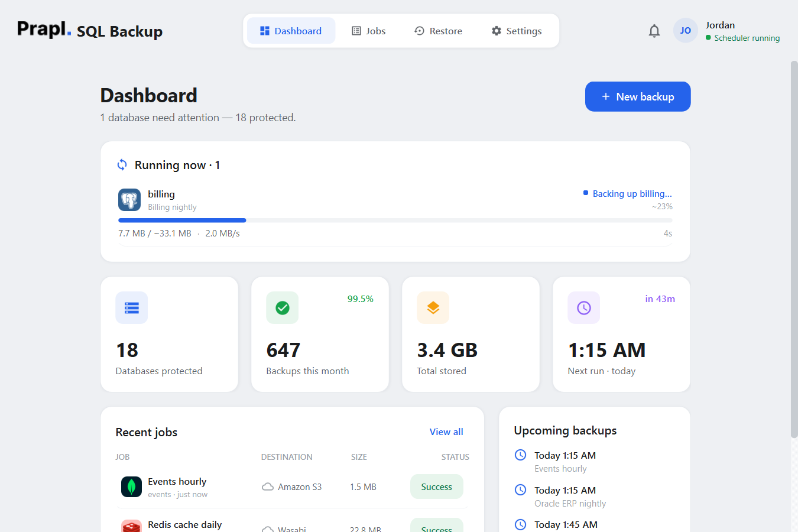Start a New backup
798x532 pixels.
638,96
